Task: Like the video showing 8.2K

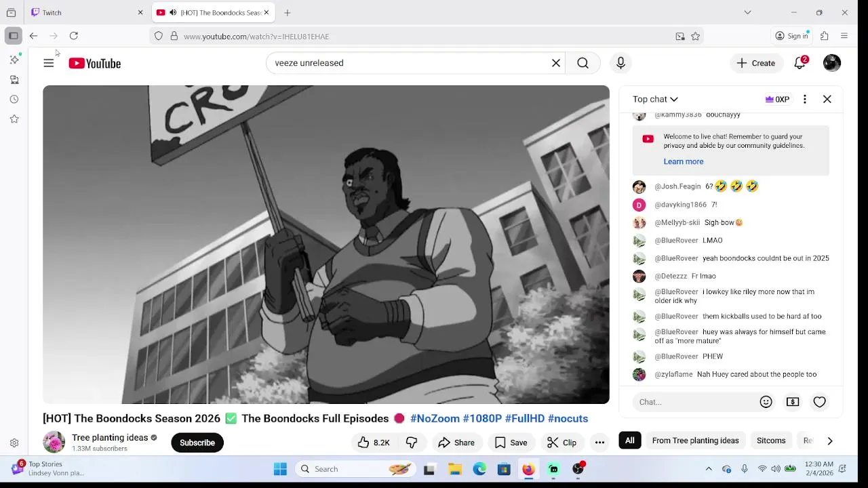Action: pyautogui.click(x=374, y=443)
